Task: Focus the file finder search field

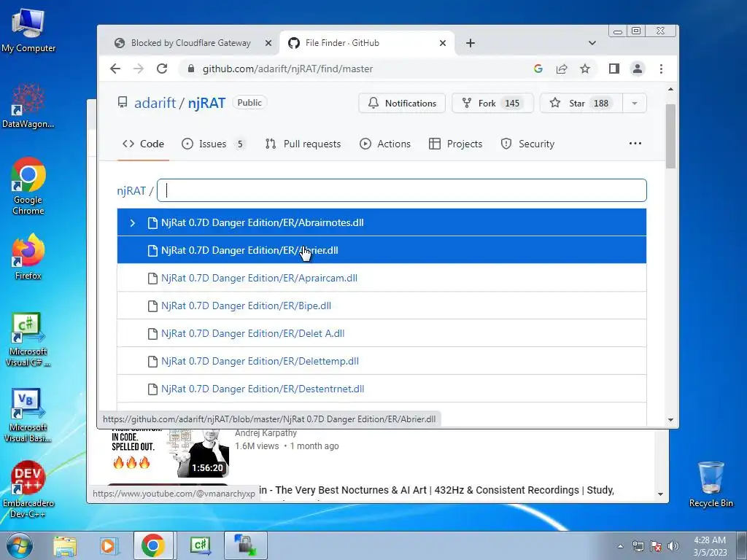Action: (402, 190)
